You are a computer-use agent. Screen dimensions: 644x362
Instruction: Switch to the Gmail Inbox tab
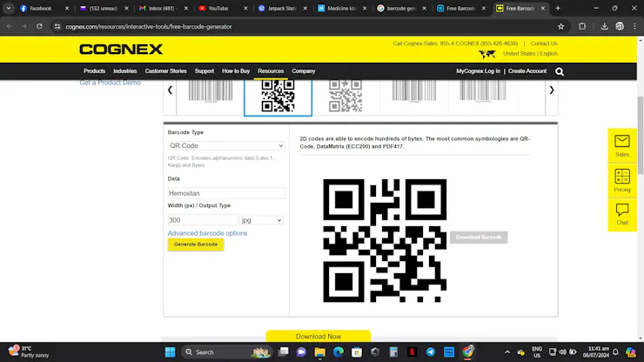coord(158,8)
